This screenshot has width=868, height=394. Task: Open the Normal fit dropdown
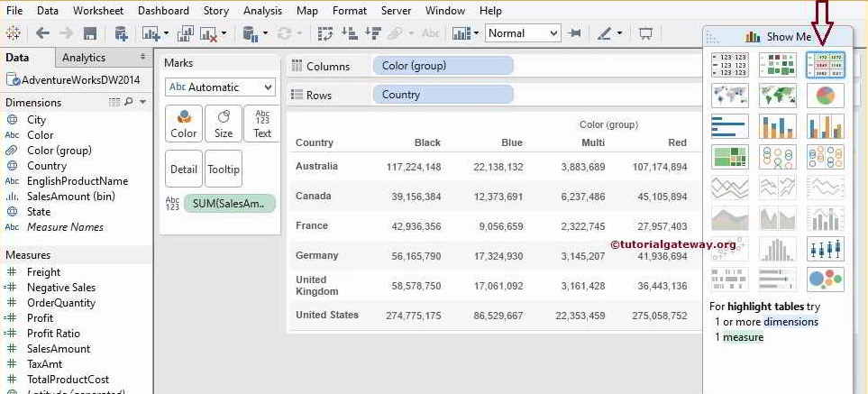tap(523, 33)
